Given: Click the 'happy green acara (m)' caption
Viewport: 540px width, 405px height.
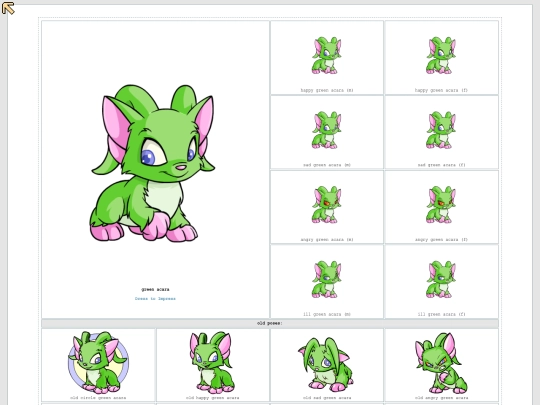Looking at the screenshot, I should (327, 90).
